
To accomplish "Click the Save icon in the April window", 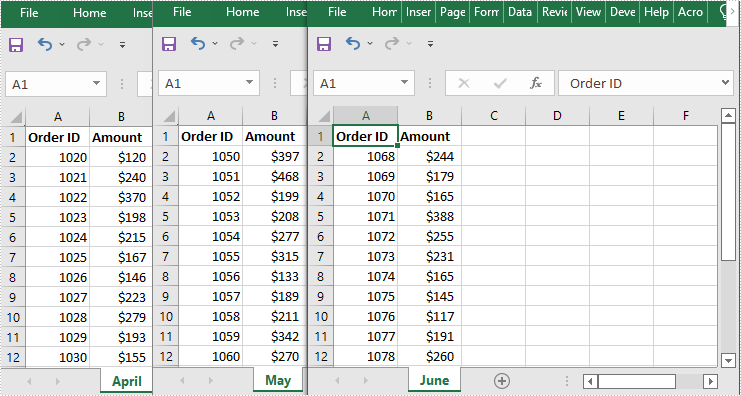I will coord(16,45).
